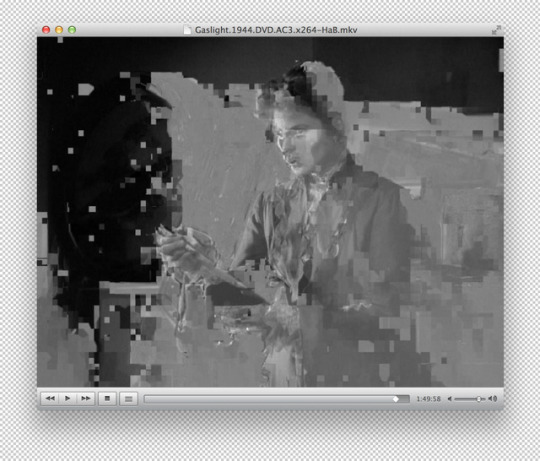Zoom the window with the green button
The height and width of the screenshot is (461, 540).
point(72,30)
